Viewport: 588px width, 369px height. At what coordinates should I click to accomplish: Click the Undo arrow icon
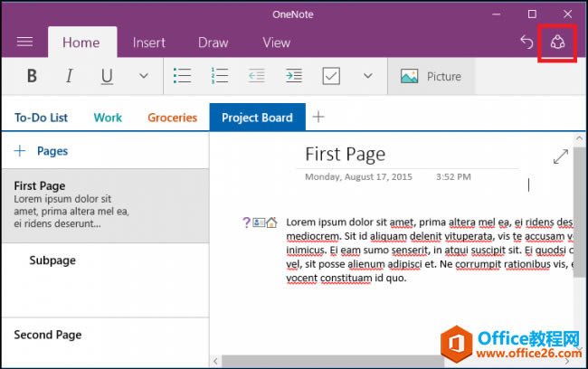tap(526, 42)
